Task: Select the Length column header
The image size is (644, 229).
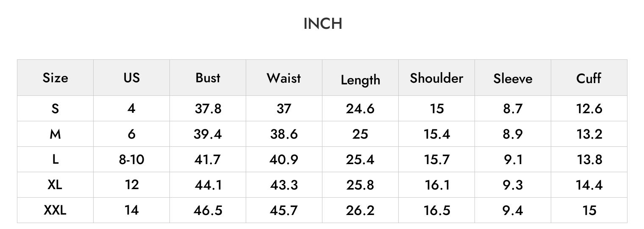Action: point(360,80)
